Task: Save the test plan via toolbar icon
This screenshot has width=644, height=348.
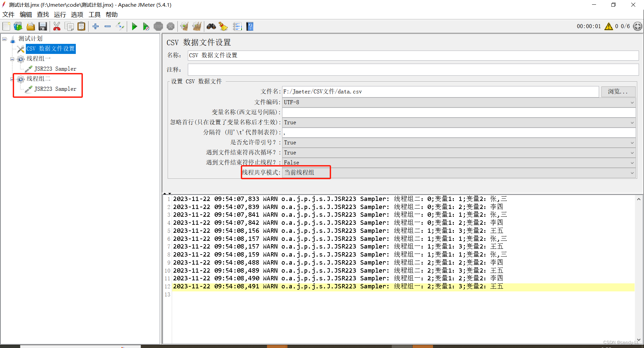Action: (43, 26)
